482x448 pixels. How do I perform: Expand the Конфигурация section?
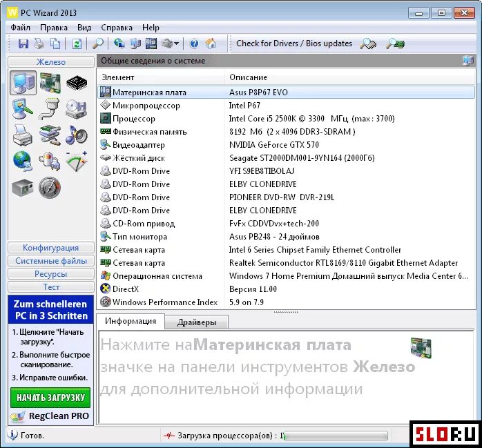51,248
